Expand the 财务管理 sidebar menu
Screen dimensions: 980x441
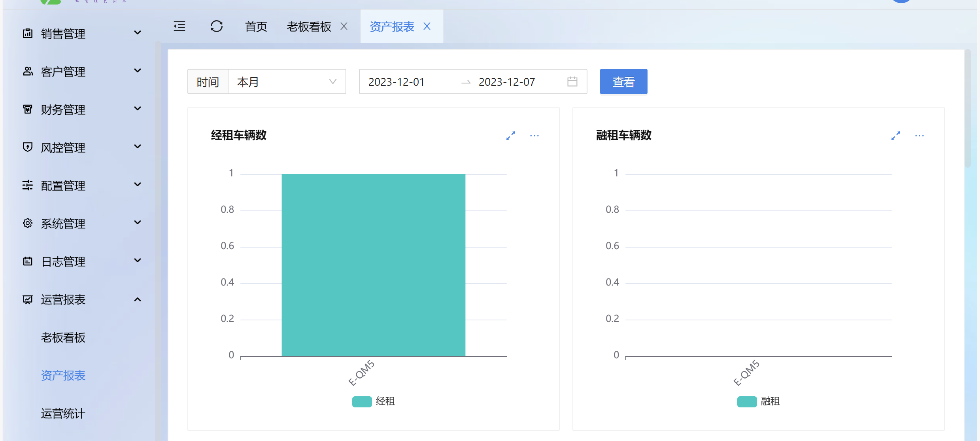82,110
